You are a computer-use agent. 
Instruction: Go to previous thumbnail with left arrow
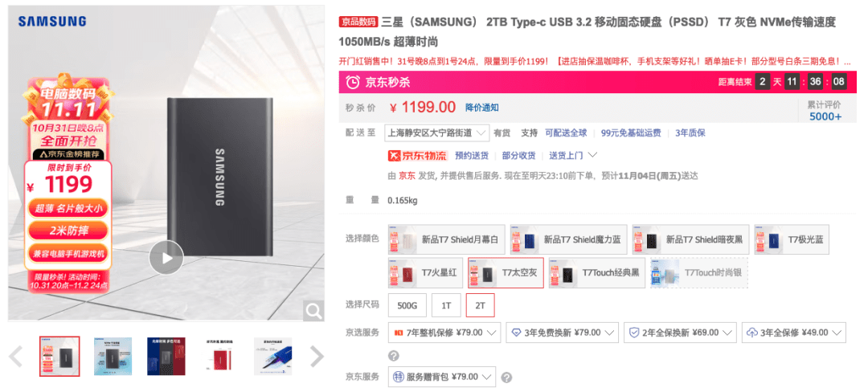coord(15,357)
